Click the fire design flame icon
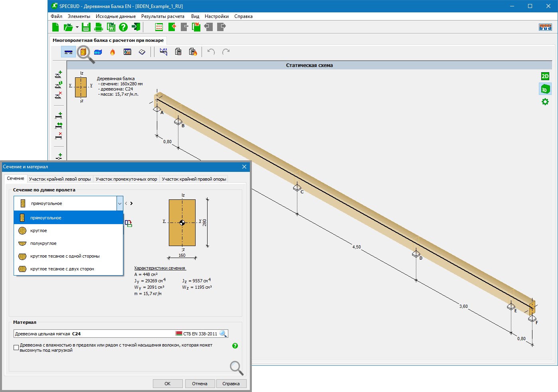558x392 pixels. pos(113,52)
